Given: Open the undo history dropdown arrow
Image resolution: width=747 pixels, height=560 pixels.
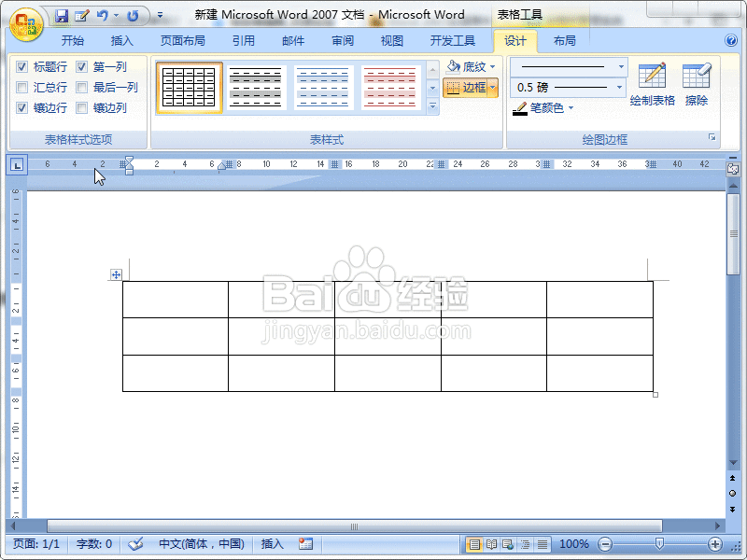Looking at the screenshot, I should [116, 16].
